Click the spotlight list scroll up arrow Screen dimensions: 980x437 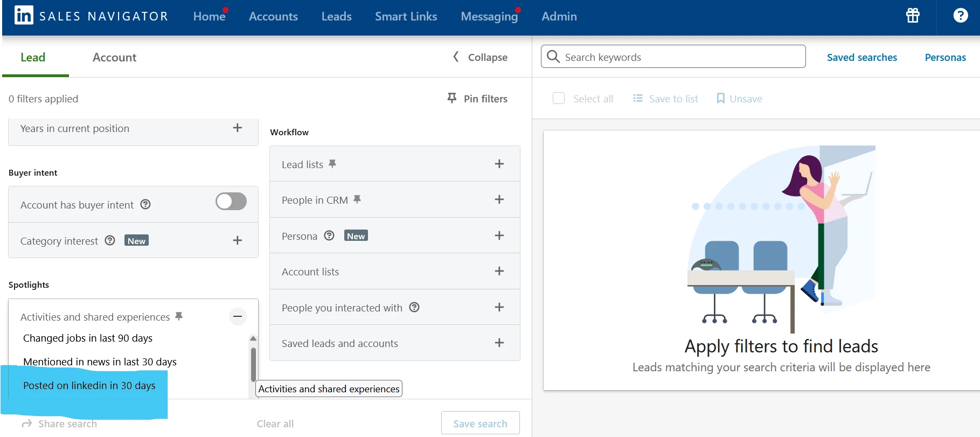point(253,338)
